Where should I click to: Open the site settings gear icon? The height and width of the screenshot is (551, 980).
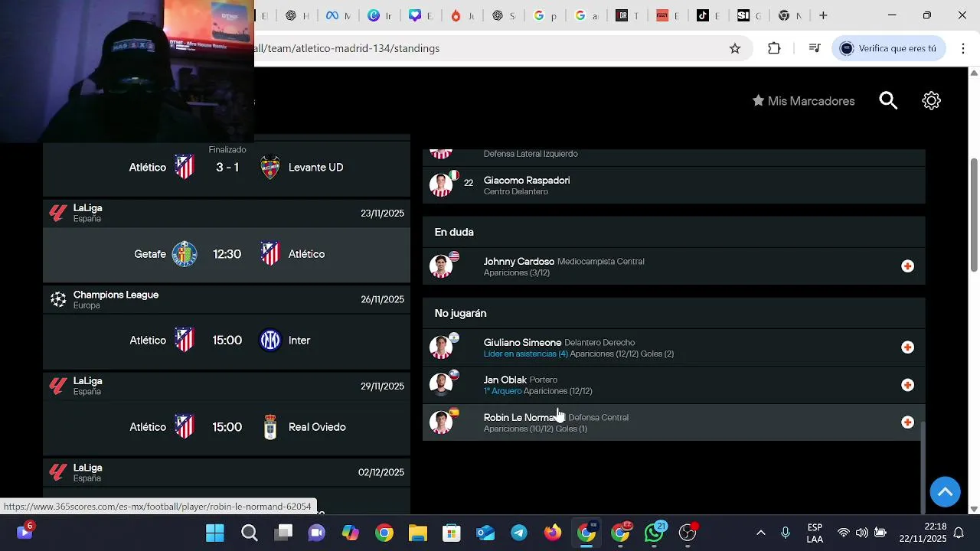point(931,100)
